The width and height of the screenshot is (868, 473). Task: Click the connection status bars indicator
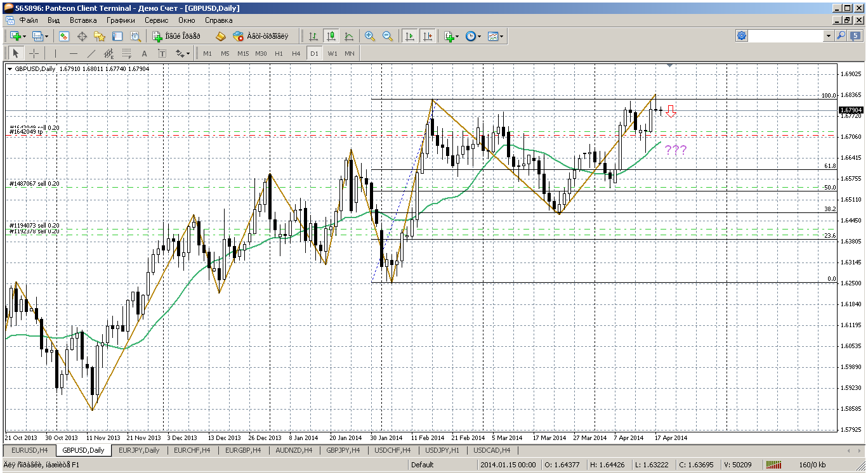click(773, 465)
